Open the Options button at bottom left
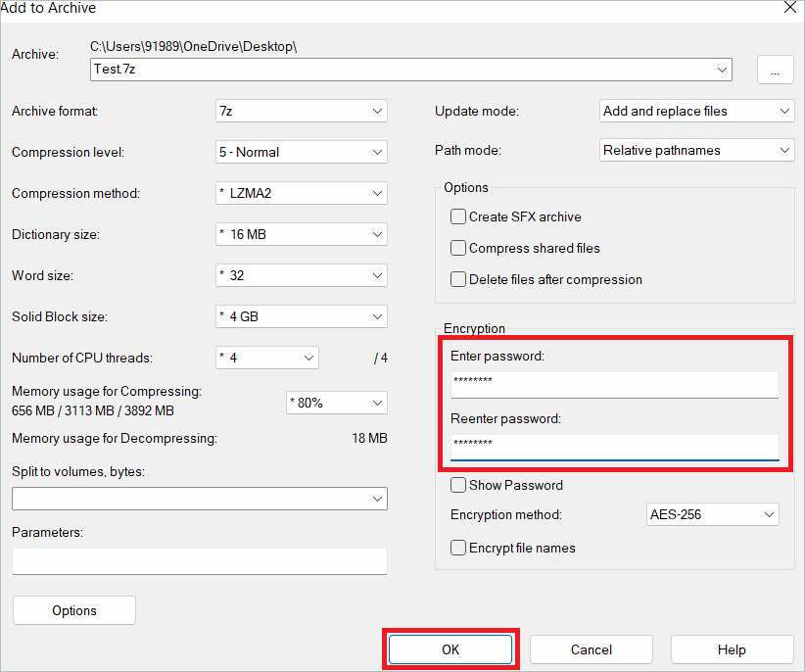This screenshot has height=672, width=805. 74,610
